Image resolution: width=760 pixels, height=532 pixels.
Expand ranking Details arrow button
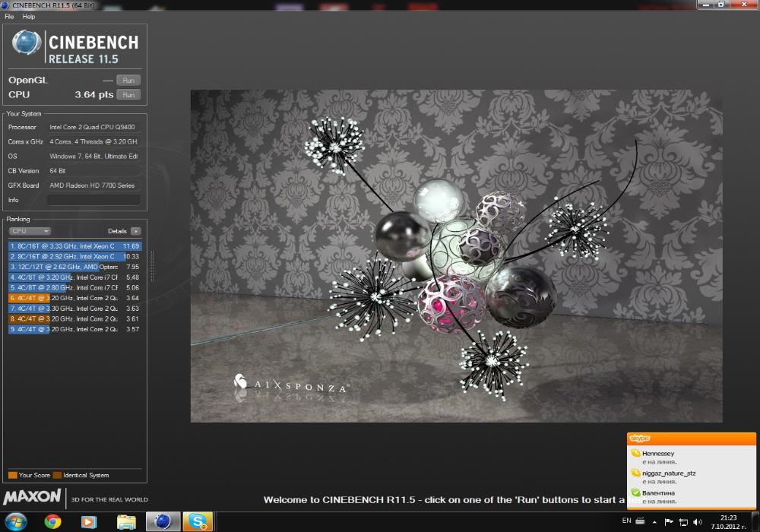click(x=136, y=231)
